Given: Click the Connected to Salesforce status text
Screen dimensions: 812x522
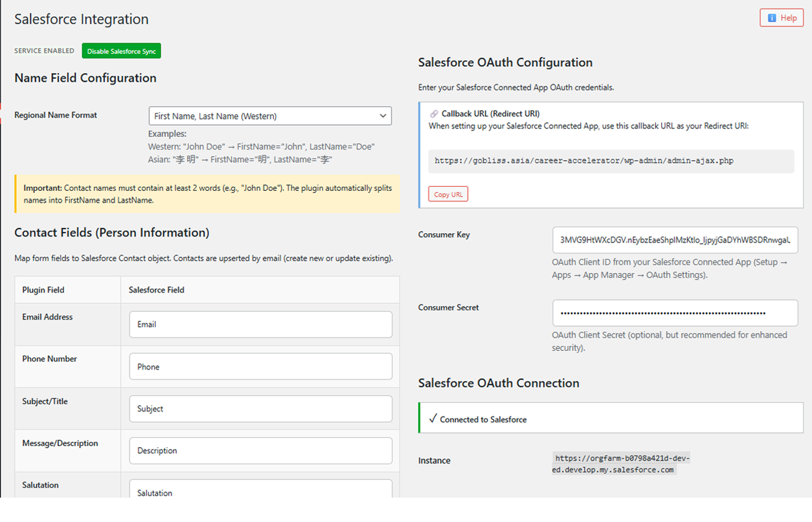Looking at the screenshot, I should pyautogui.click(x=483, y=419).
